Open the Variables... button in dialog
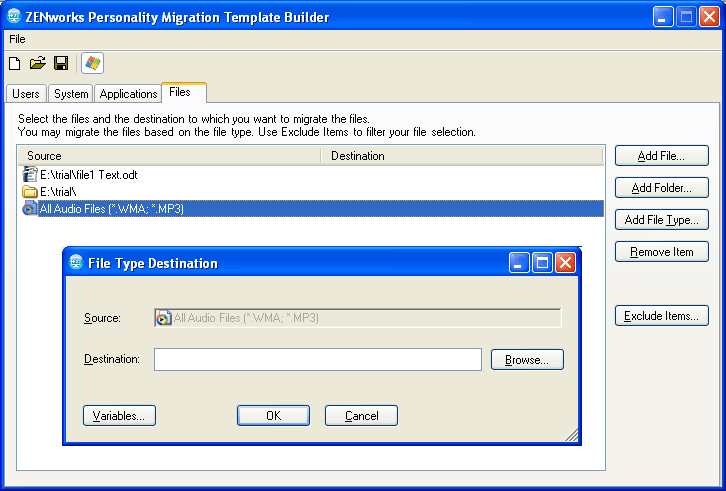 click(119, 415)
